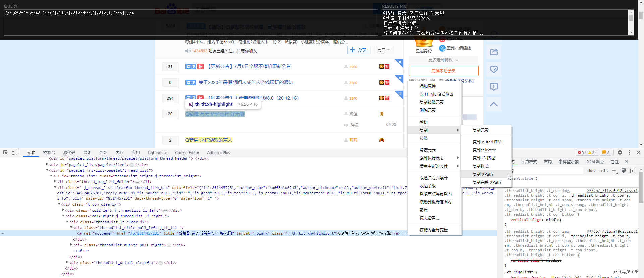Open thread Q钻耀 有无 铲铲也行 好无聊
Image resolution: width=644 pixels, height=278 pixels.
click(x=215, y=114)
